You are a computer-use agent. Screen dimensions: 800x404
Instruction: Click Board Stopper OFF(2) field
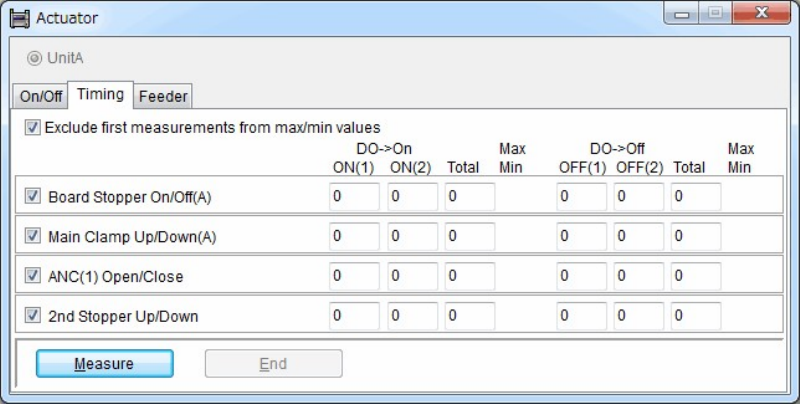tap(639, 197)
